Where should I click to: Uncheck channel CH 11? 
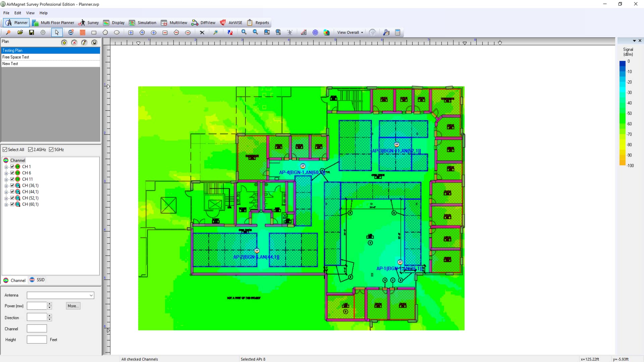[x=12, y=179]
